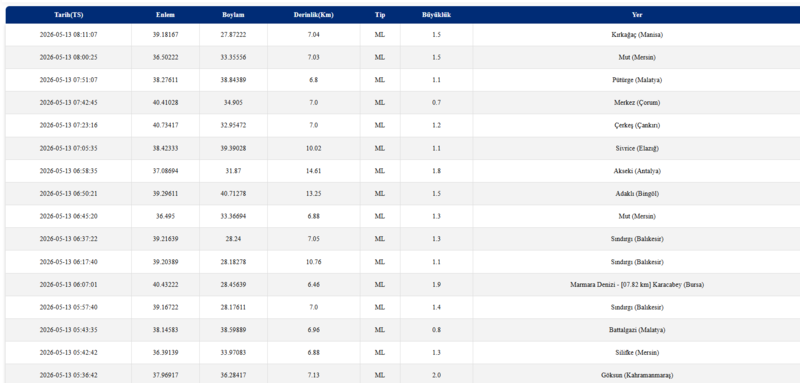The image size is (800, 383).
Task: Click the Tip column header
Action: 380,15
